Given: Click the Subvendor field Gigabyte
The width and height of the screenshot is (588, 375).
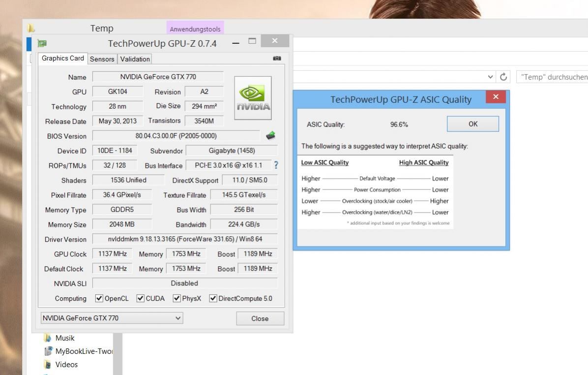Looking at the screenshot, I should coord(232,150).
